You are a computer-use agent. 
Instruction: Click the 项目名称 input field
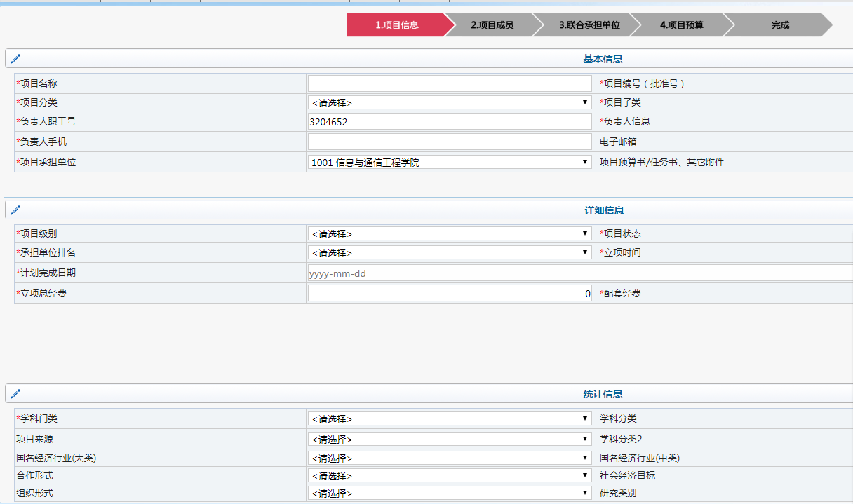coord(449,83)
